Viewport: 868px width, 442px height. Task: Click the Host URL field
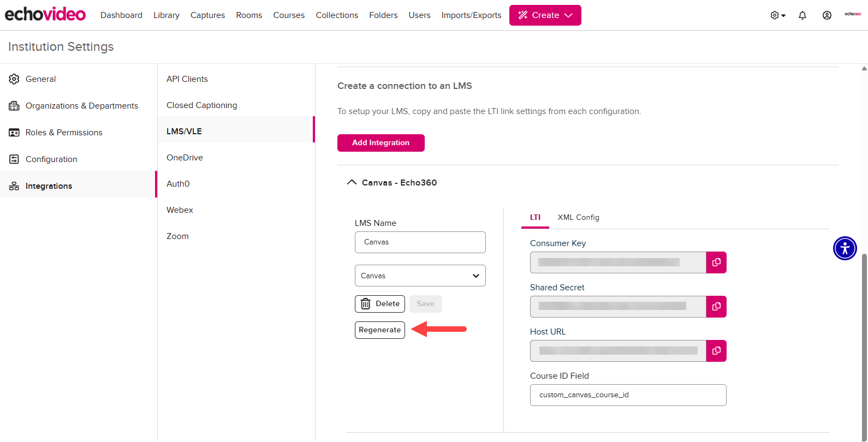(618, 351)
